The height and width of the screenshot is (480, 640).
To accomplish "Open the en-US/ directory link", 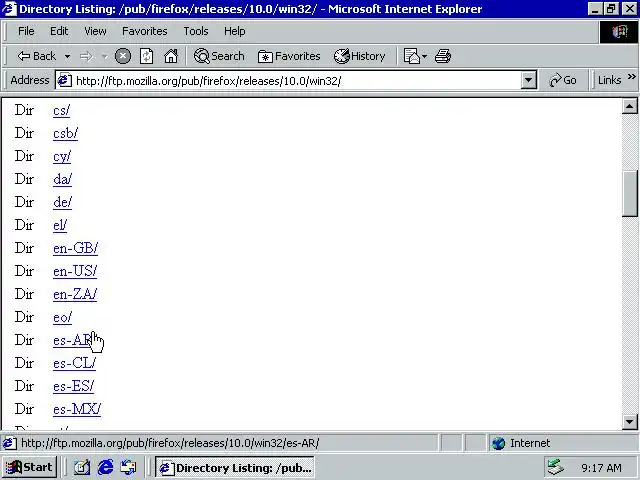I will tap(75, 271).
